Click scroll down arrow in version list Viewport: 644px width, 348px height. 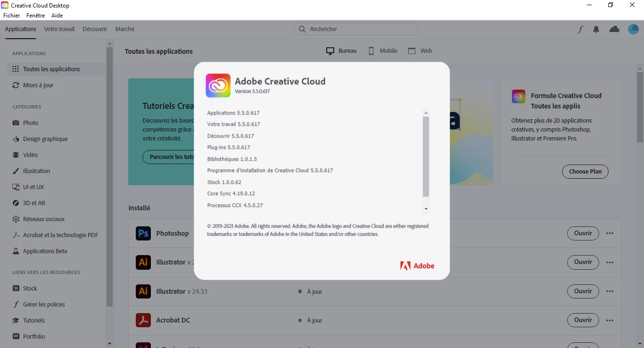pyautogui.click(x=426, y=209)
